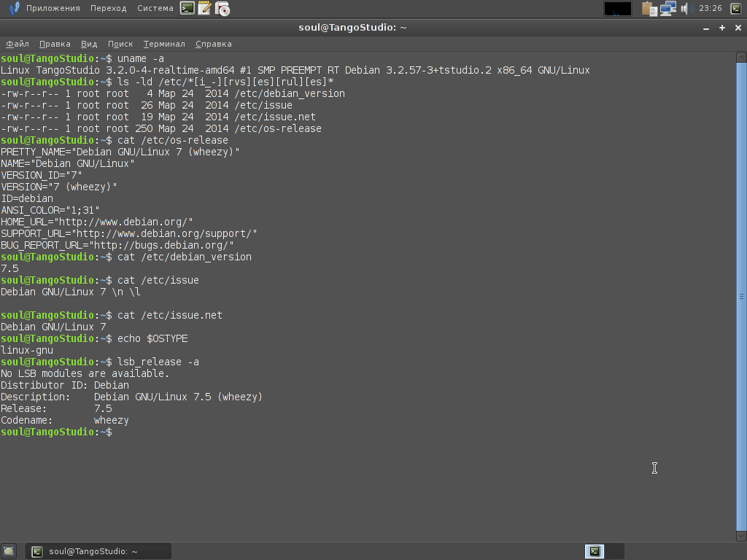Click the Description: Debian GNU/Linux 7.5 line

point(131,397)
